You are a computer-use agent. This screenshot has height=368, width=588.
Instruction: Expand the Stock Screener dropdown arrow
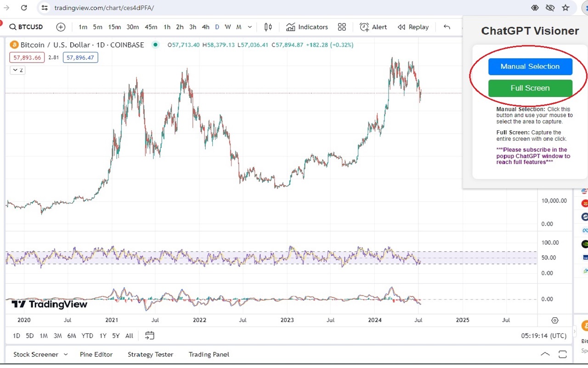pyautogui.click(x=66, y=354)
